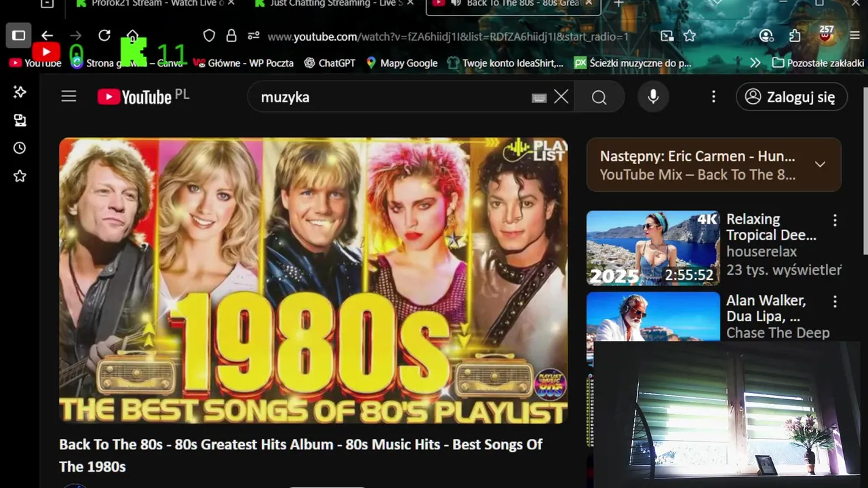Open the Alan Walker, Dua Lipa video thumbnail
The height and width of the screenshot is (488, 868).
click(653, 317)
